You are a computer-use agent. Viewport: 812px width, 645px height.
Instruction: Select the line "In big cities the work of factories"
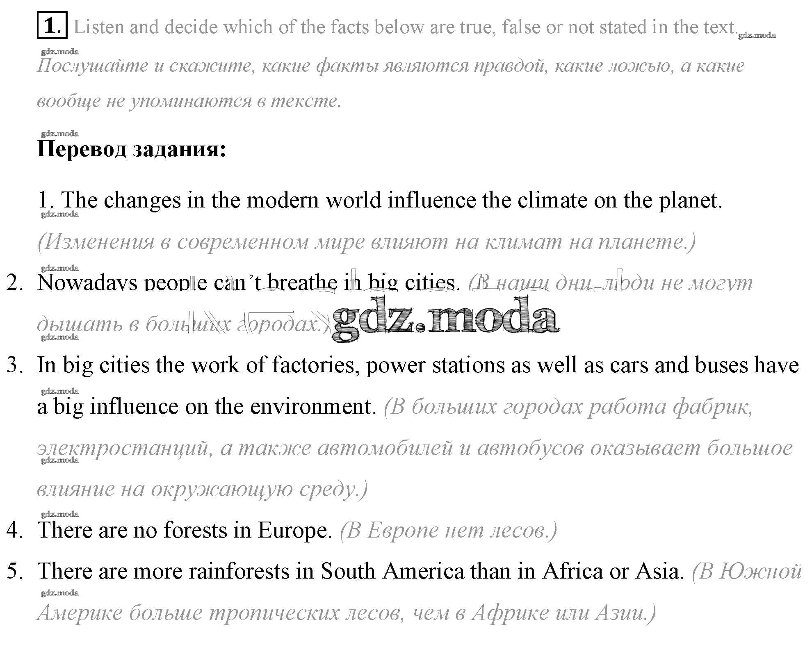(x=418, y=365)
